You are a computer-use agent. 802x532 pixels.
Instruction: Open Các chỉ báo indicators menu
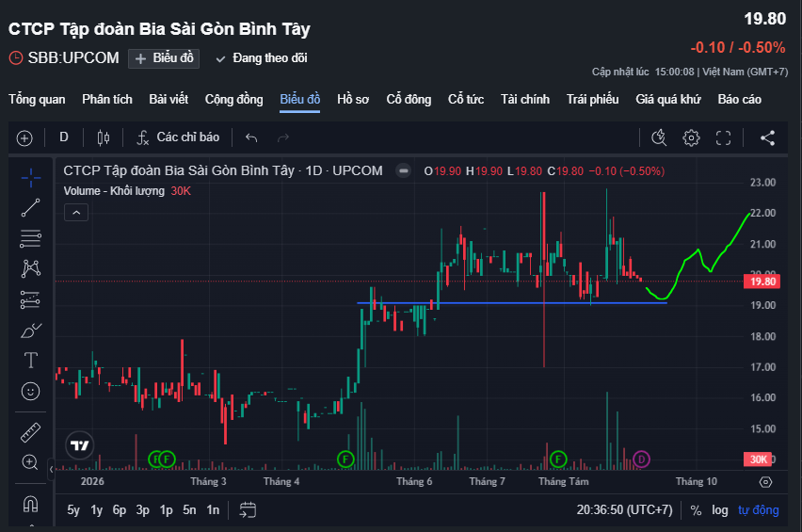(178, 137)
